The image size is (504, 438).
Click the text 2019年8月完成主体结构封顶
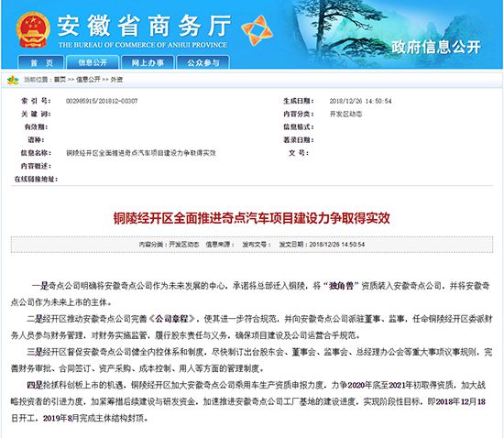[x=95, y=418]
